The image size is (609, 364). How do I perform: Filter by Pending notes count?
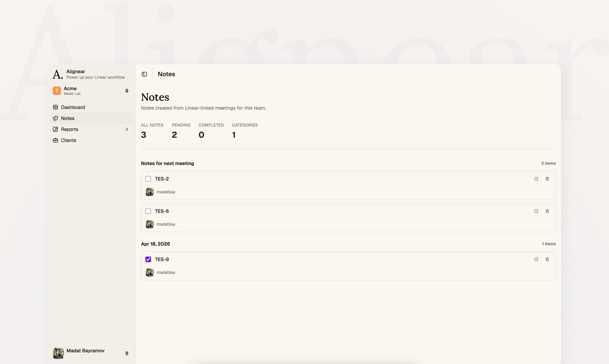[181, 131]
